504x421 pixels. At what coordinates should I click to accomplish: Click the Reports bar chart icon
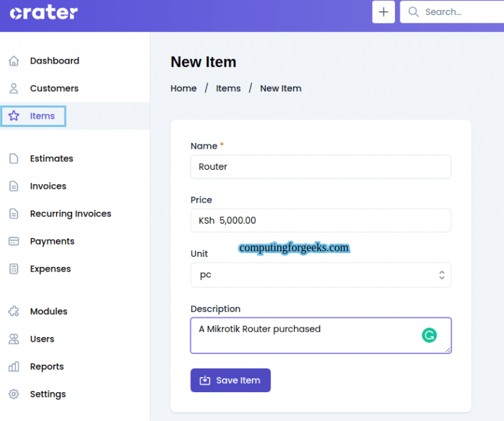point(14,367)
